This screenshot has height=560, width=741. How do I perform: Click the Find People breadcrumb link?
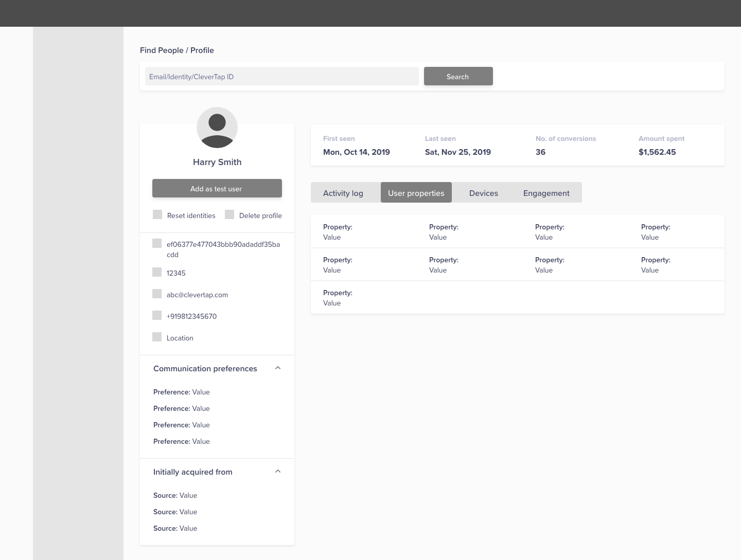pyautogui.click(x=162, y=50)
